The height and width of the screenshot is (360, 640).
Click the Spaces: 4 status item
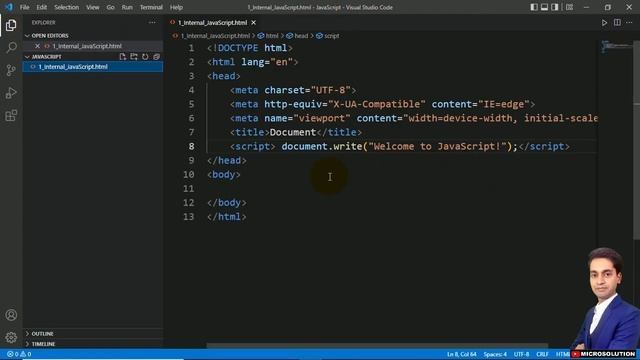tap(495, 354)
